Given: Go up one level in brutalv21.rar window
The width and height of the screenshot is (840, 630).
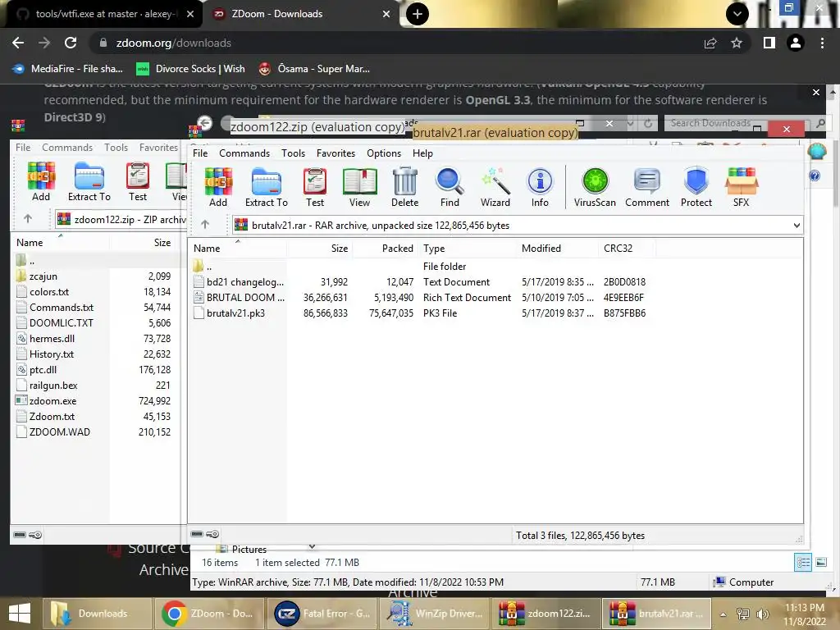Looking at the screenshot, I should pos(204,225).
